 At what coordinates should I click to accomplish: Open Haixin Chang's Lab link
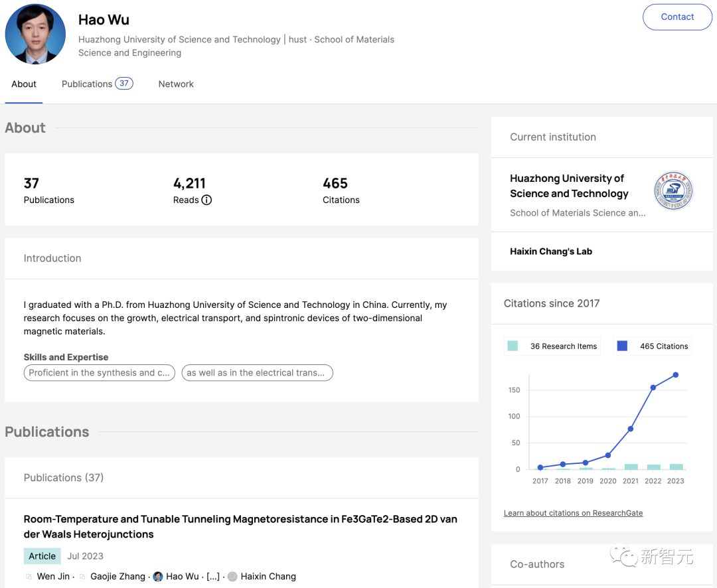point(551,252)
